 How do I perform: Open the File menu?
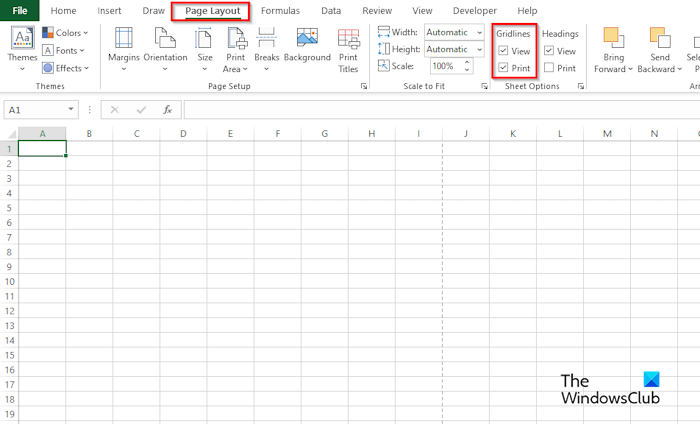(x=20, y=10)
